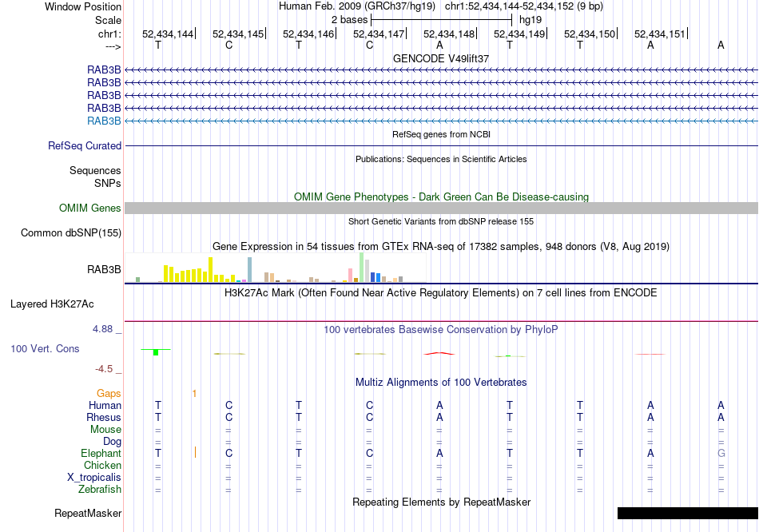Click the Layered H3K27Ac track label

click(x=52, y=304)
